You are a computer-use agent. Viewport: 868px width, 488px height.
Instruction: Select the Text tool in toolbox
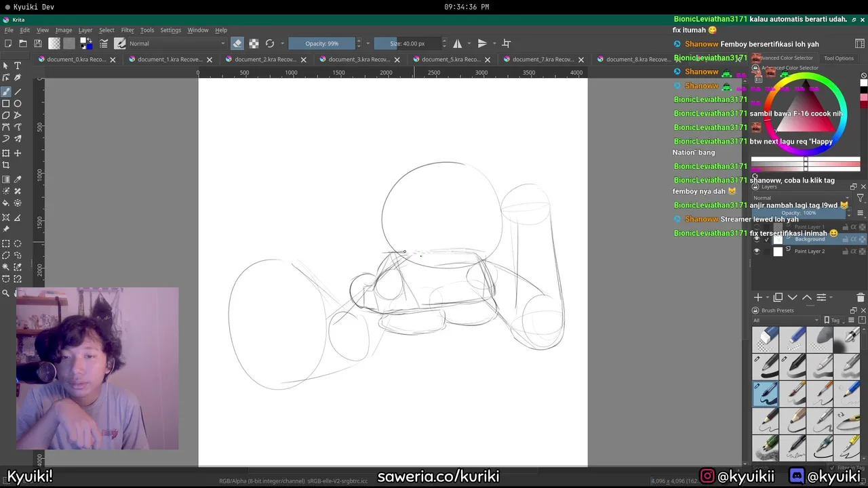18,66
